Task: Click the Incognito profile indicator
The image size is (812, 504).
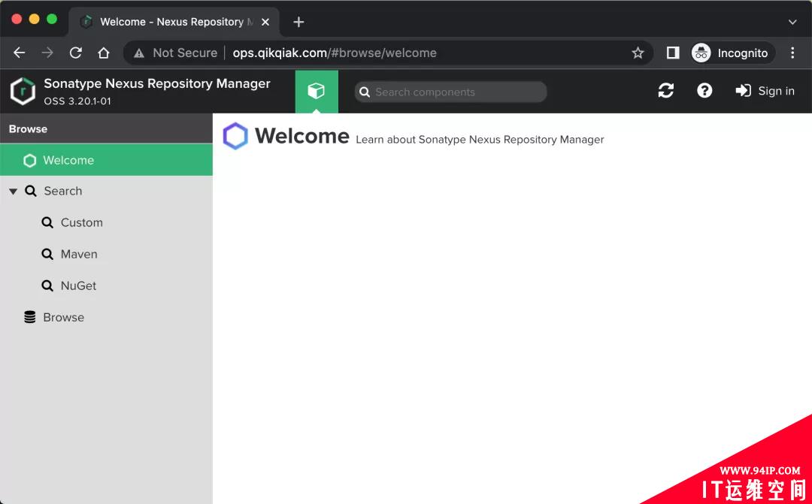Action: click(x=733, y=53)
